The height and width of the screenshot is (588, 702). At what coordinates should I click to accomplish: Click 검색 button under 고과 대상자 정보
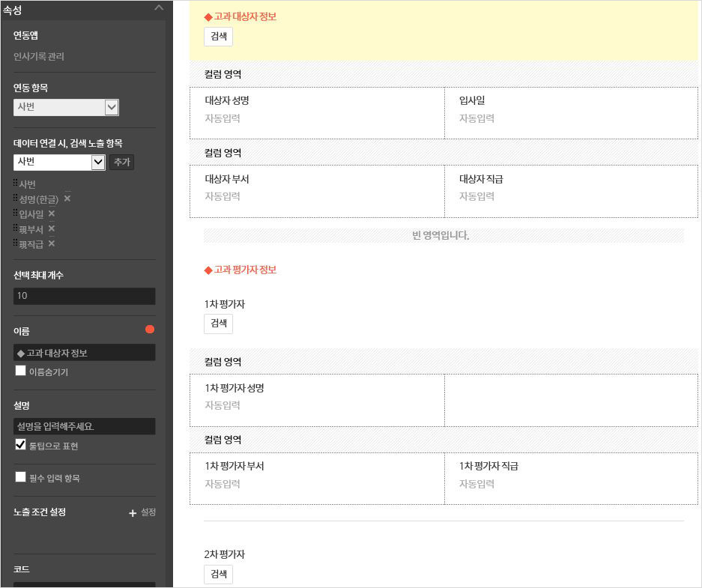click(x=218, y=36)
